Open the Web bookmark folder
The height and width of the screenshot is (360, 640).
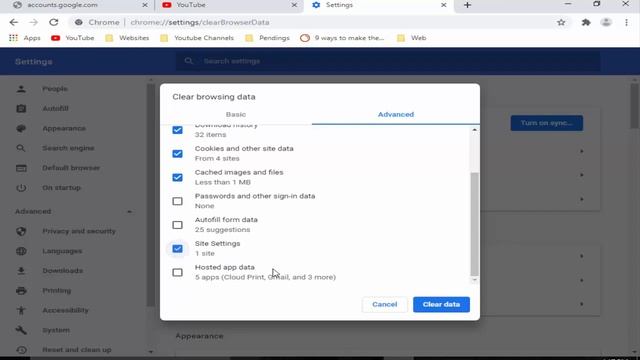(x=412, y=38)
